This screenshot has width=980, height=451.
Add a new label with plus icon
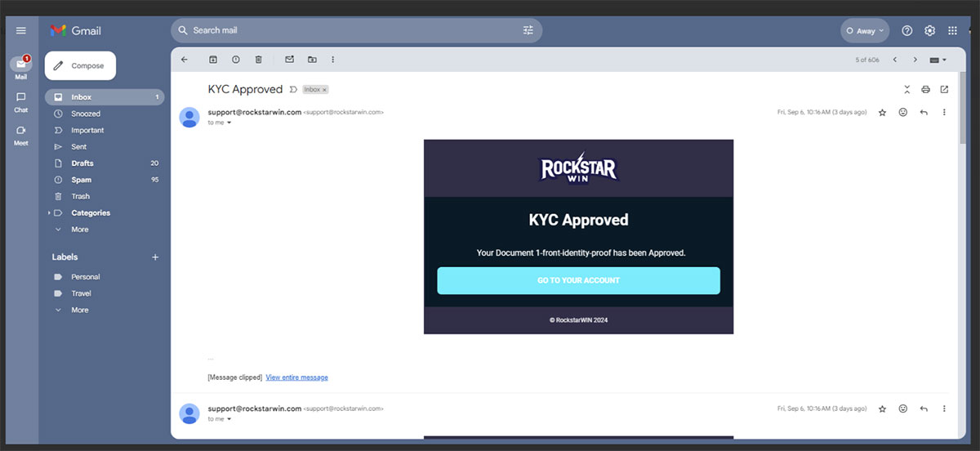click(x=155, y=257)
